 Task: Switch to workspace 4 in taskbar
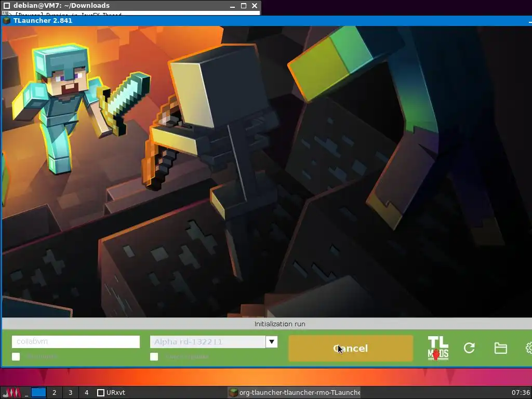coord(87,393)
